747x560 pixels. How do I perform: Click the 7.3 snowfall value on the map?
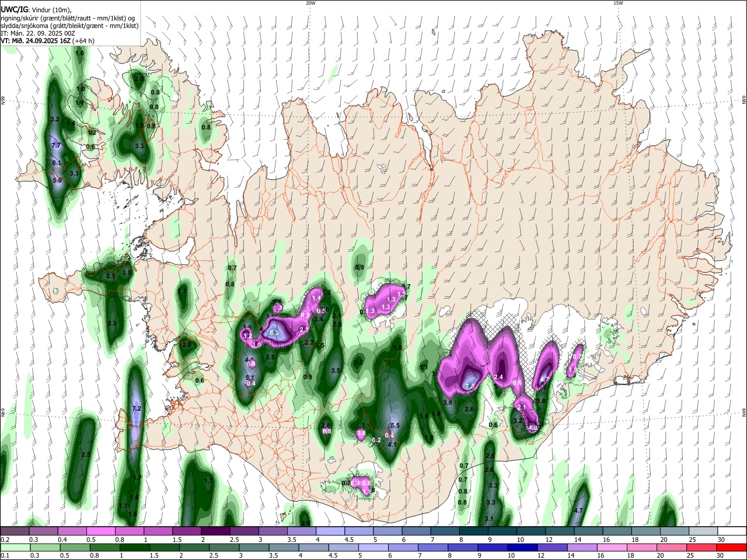[470, 386]
